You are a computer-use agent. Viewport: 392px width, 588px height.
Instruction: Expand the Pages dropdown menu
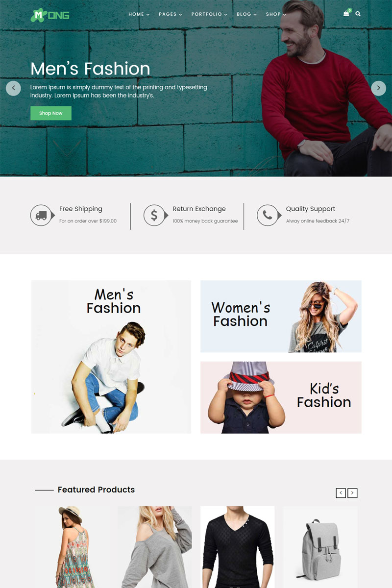click(171, 14)
